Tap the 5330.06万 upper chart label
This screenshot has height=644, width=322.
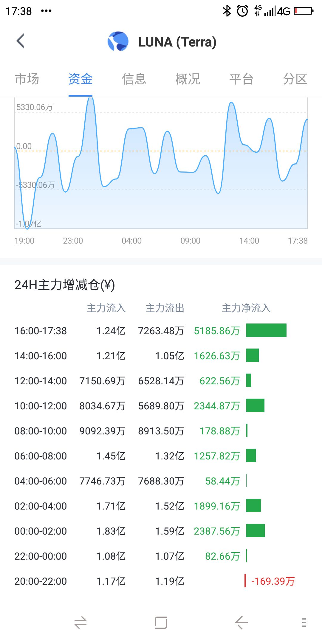click(35, 107)
